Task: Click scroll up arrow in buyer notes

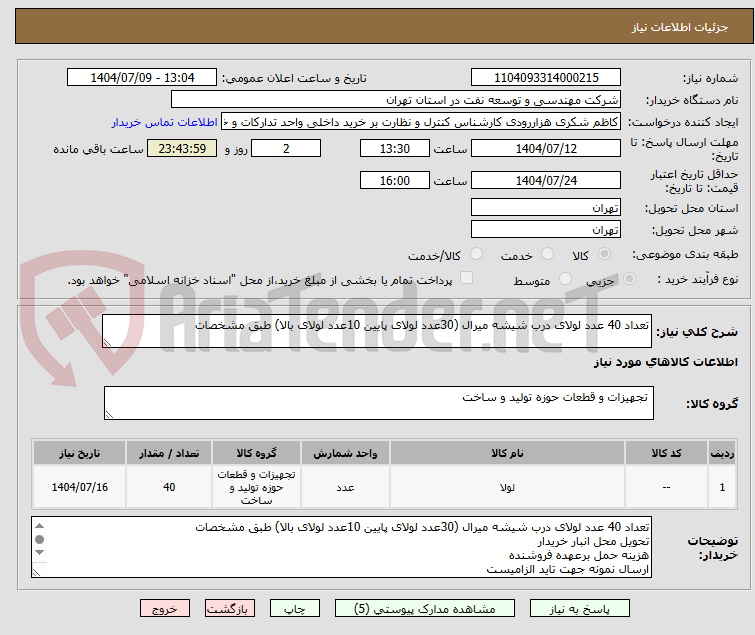Action: tap(39, 525)
